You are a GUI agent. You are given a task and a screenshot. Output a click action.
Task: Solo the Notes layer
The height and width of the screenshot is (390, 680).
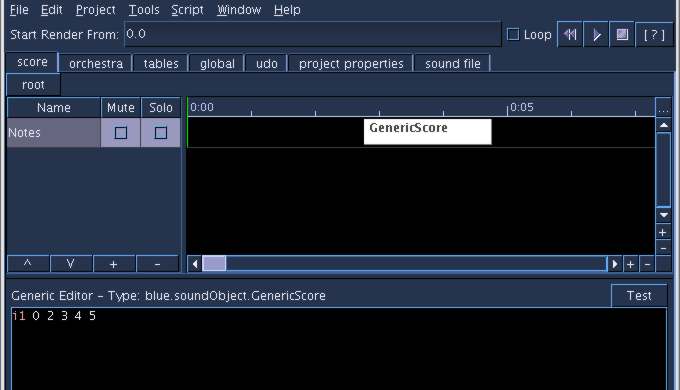(160, 133)
